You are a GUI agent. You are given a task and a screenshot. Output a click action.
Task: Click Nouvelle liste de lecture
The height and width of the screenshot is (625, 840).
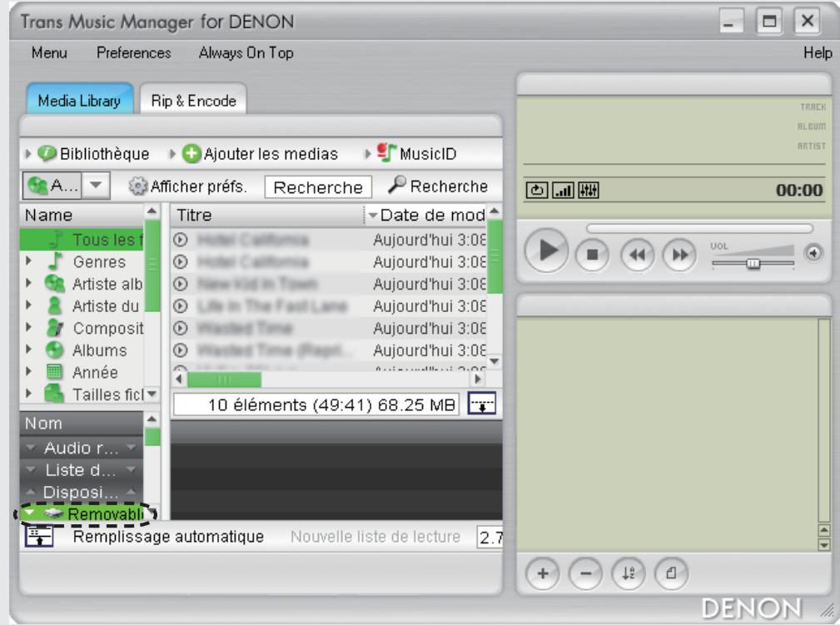tap(375, 536)
